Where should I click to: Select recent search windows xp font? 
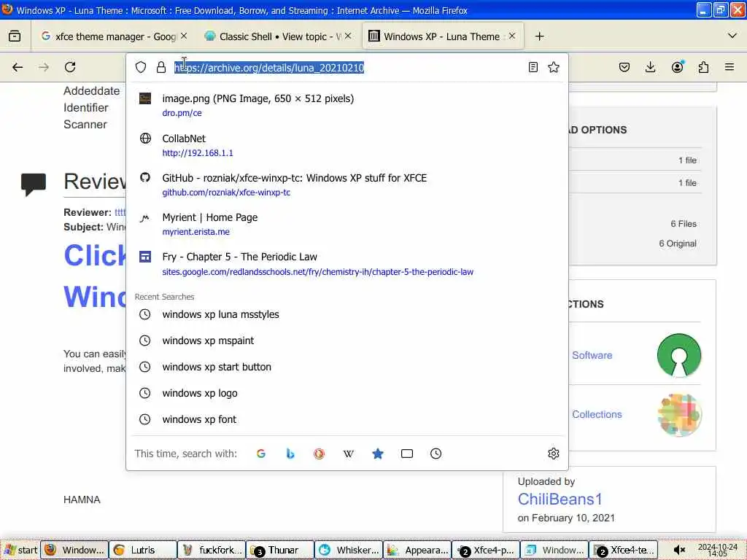pos(347,419)
